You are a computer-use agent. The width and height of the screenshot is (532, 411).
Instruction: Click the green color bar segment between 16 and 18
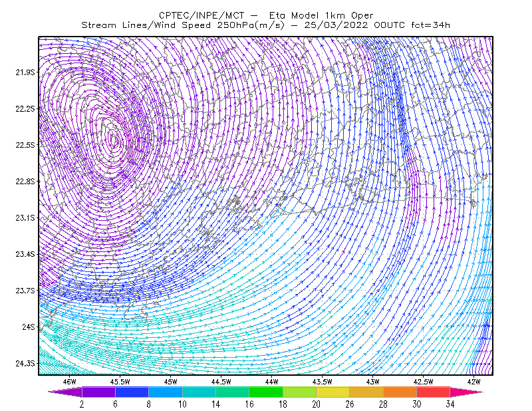coord(266,392)
